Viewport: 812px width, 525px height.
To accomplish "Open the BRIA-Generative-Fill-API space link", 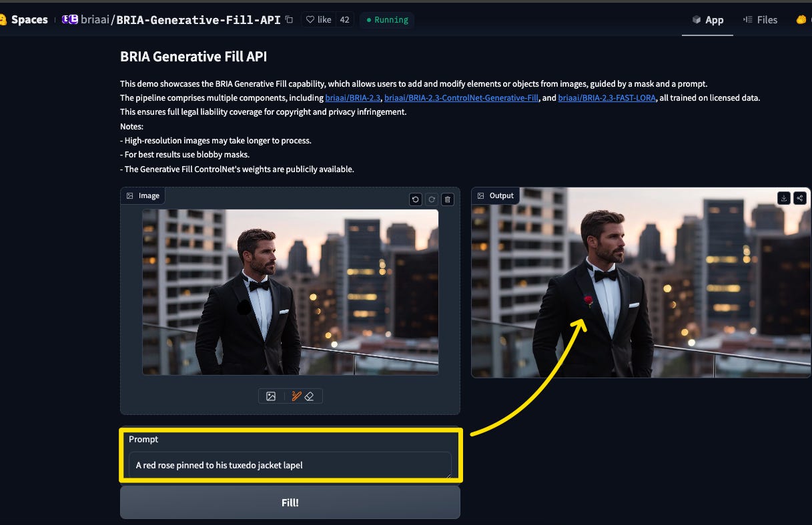I will (199, 20).
